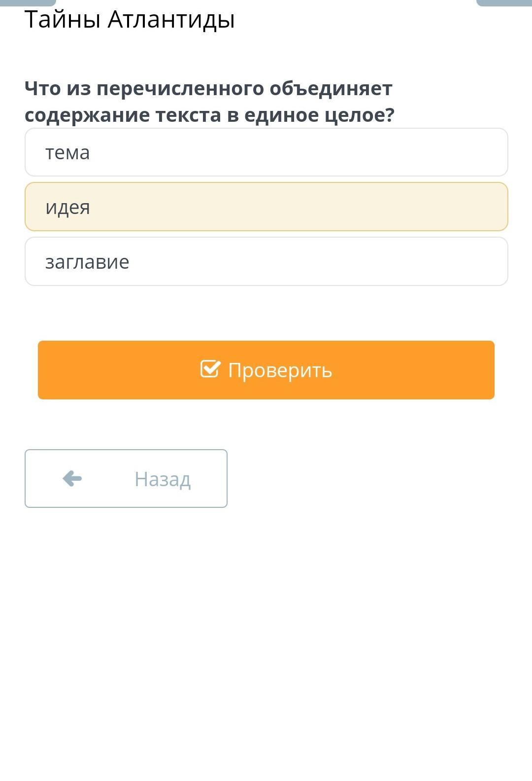
Task: Click the word идея in the selected box
Action: point(67,208)
